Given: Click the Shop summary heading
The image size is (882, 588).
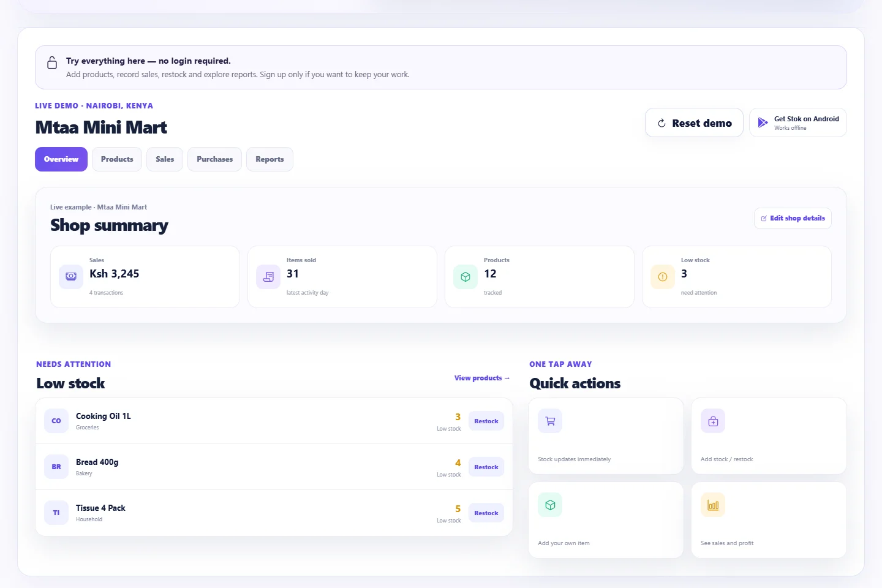Looking at the screenshot, I should 109,225.
